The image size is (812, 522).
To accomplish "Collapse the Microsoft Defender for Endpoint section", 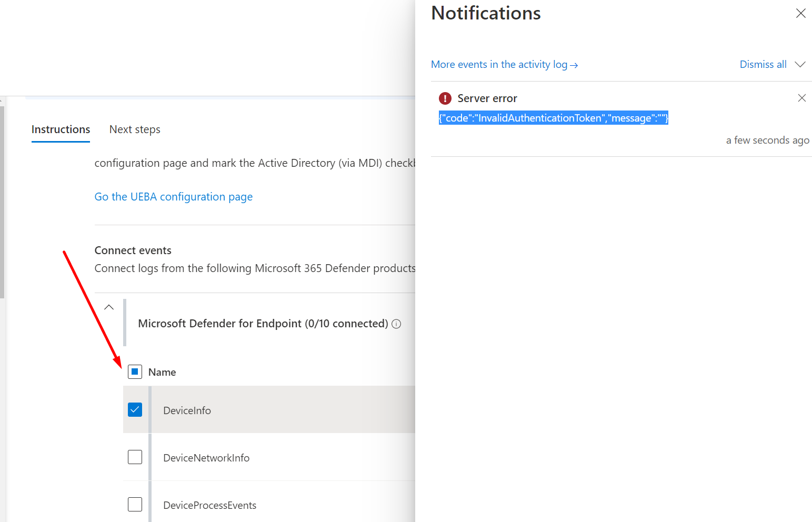I will 109,307.
